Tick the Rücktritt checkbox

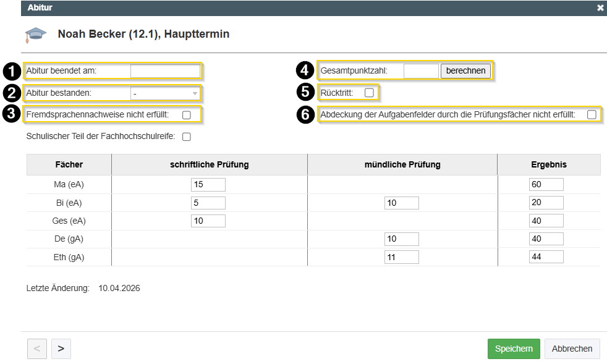coord(369,93)
